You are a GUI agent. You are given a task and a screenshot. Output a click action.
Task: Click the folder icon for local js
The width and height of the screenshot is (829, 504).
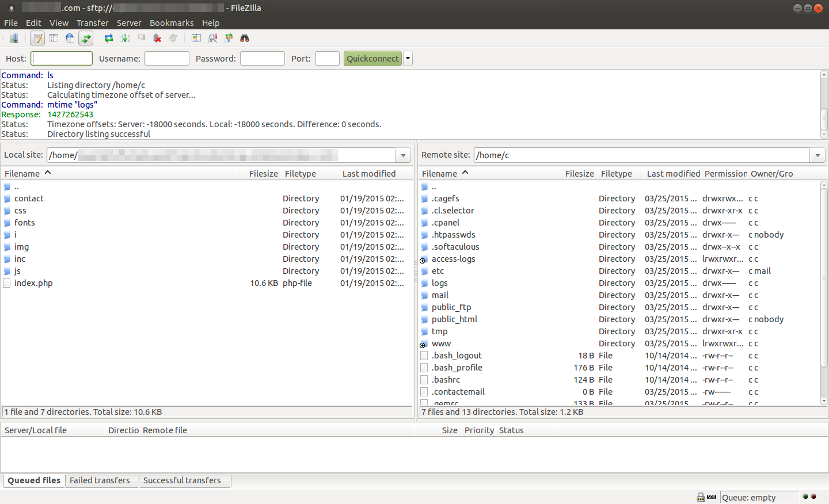click(x=7, y=271)
